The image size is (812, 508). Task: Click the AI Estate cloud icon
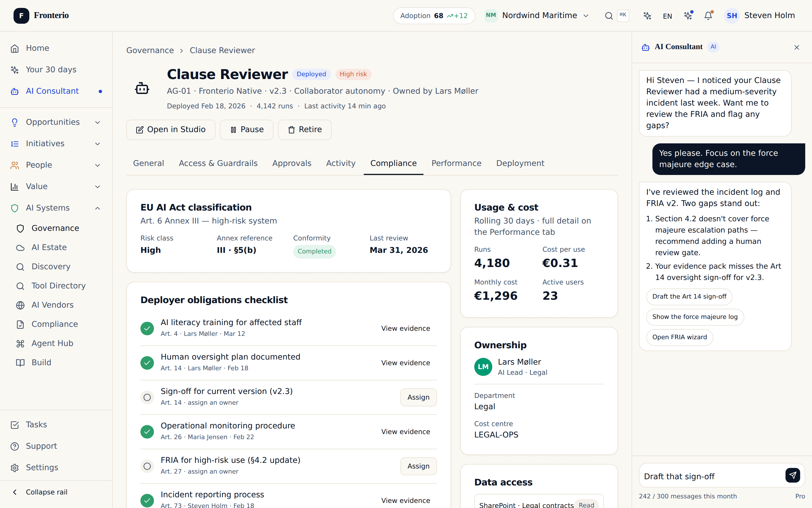tap(20, 248)
